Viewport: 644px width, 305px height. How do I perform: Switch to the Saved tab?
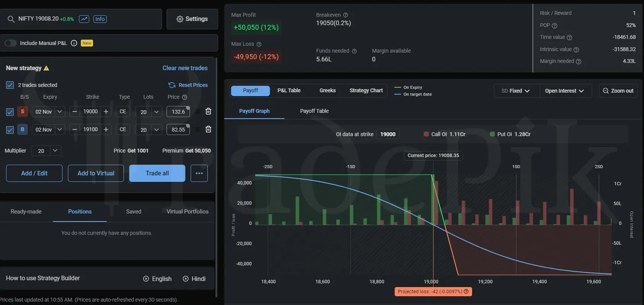133,212
